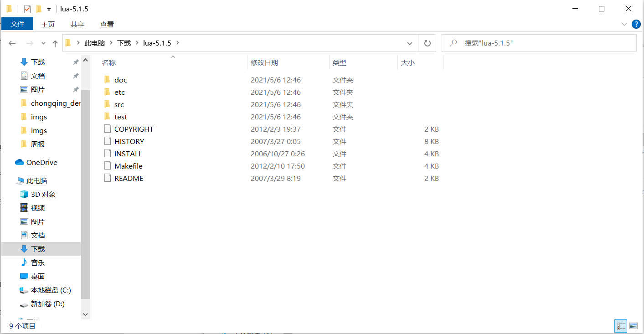Screen dimensions: 644x334
Task: Click the new folder icon in quick access toolbar
Action: [38, 9]
